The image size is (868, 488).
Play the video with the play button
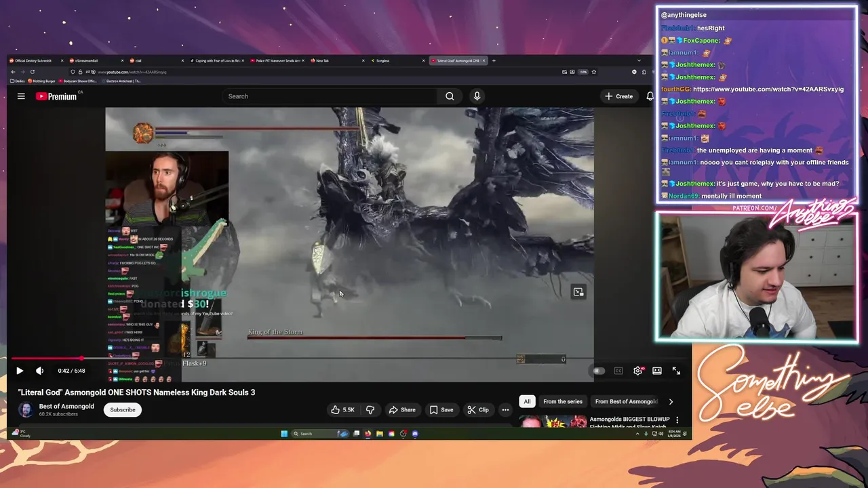click(x=19, y=371)
